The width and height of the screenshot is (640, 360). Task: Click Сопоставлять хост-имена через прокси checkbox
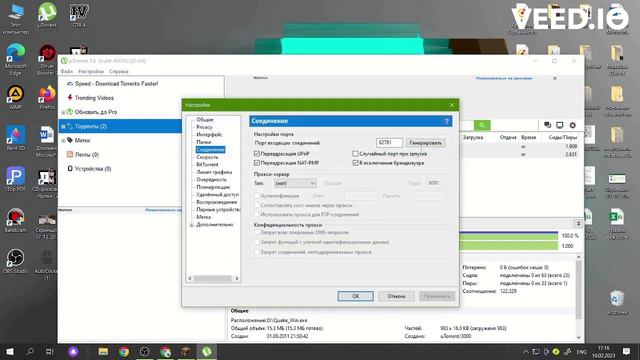257,205
